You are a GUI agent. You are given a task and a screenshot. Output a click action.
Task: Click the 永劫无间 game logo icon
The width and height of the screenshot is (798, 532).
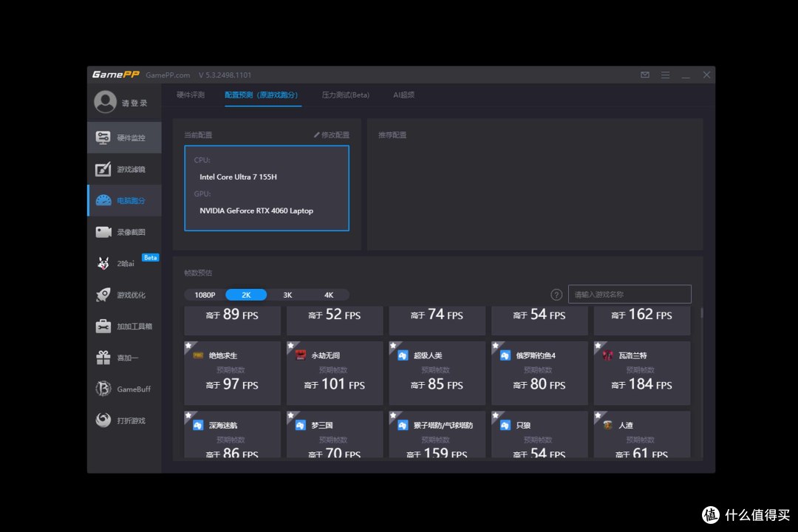point(300,355)
